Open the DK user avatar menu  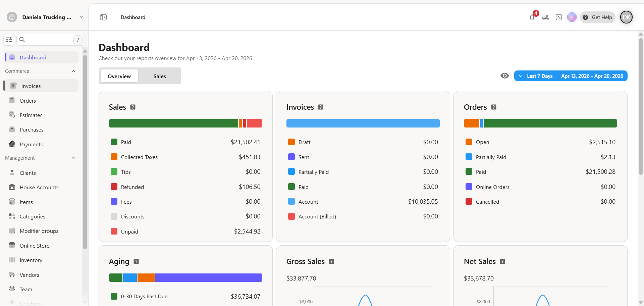(626, 17)
